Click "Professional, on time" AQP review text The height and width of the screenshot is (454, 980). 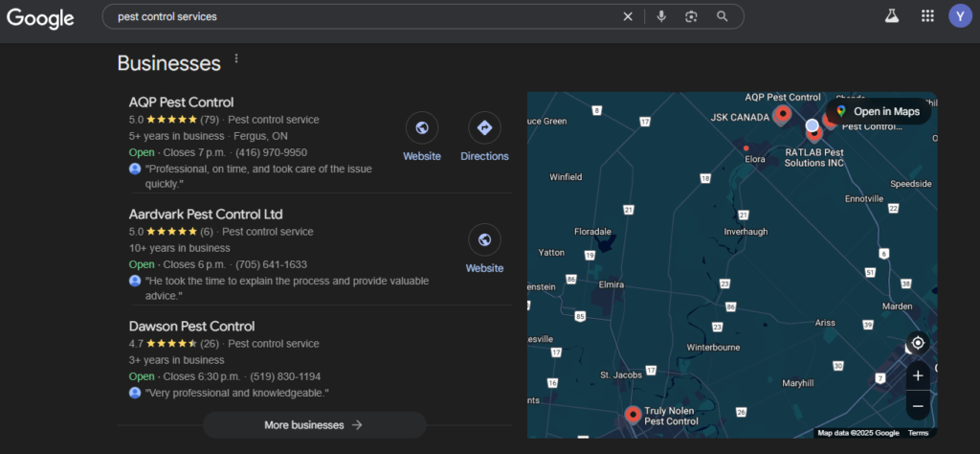(x=258, y=176)
